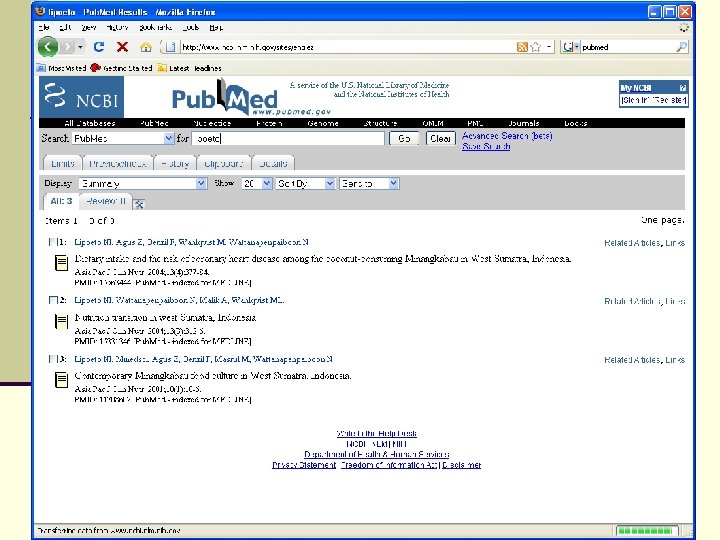Open the Display format dropdown showing Summary

pyautogui.click(x=142, y=184)
